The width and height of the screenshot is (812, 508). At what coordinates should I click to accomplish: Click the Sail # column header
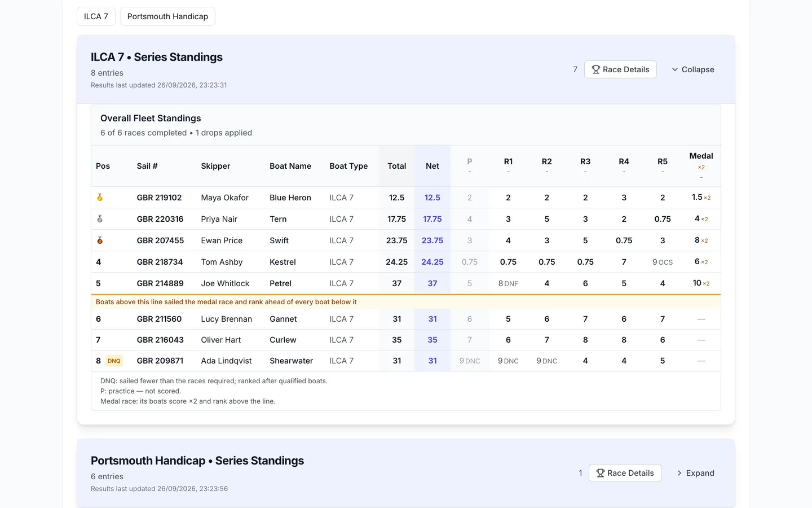pos(147,166)
